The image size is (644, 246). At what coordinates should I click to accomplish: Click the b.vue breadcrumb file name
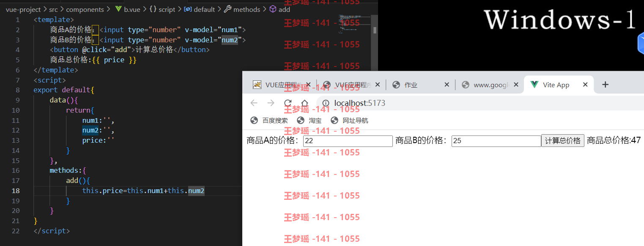132,9
